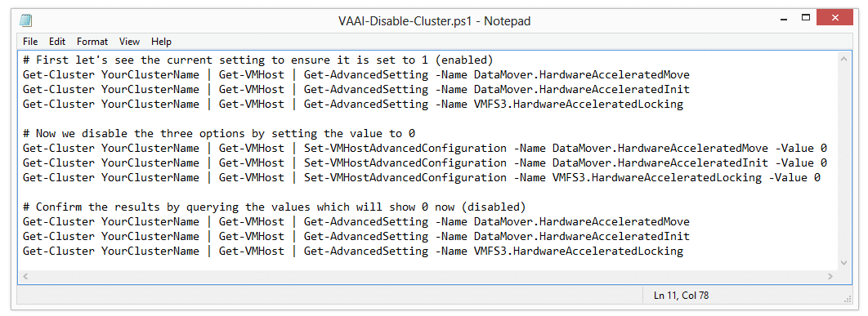The height and width of the screenshot is (316, 868).
Task: Click the vertical scrollbar down arrow
Action: tap(843, 262)
